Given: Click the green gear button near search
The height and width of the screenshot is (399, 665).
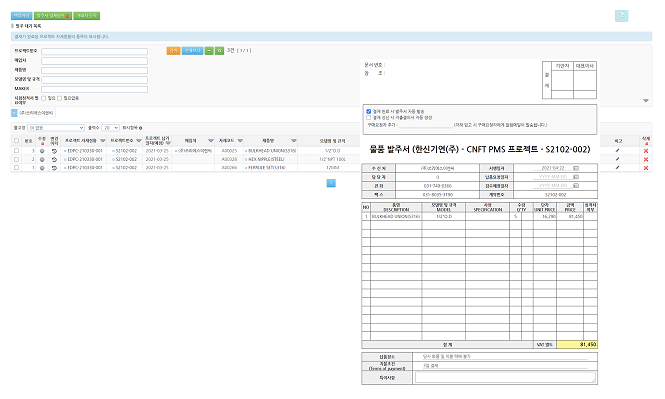Looking at the screenshot, I should point(219,51).
